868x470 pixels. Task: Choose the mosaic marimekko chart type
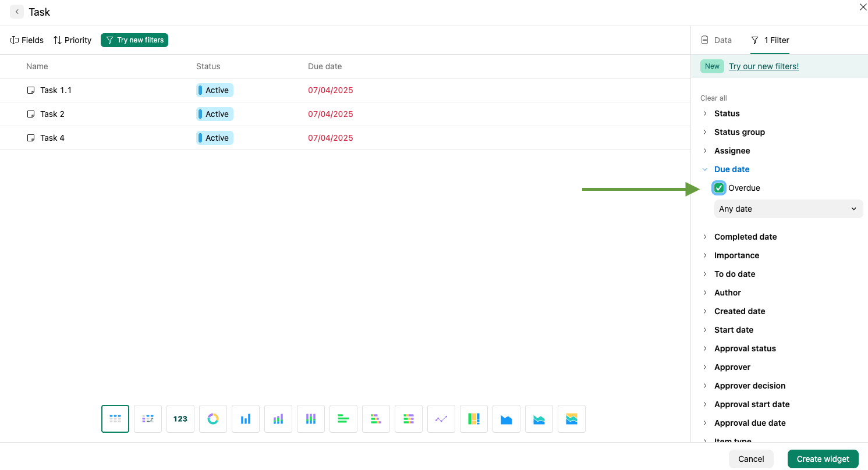point(474,419)
